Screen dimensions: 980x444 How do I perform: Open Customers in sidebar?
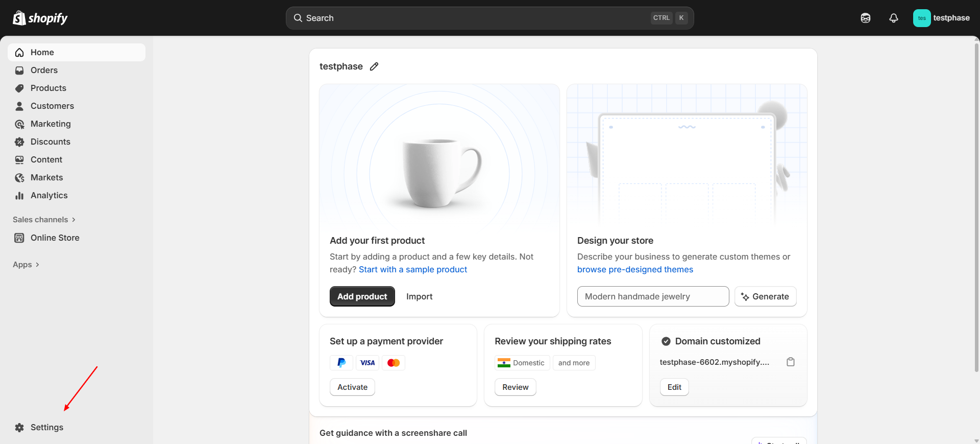click(77, 106)
